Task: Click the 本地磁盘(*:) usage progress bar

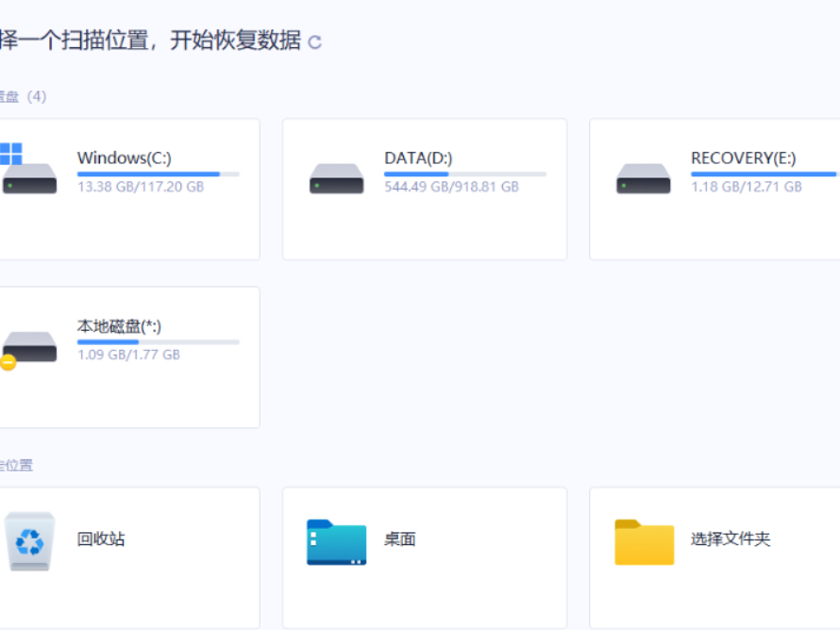Action: pos(158,342)
